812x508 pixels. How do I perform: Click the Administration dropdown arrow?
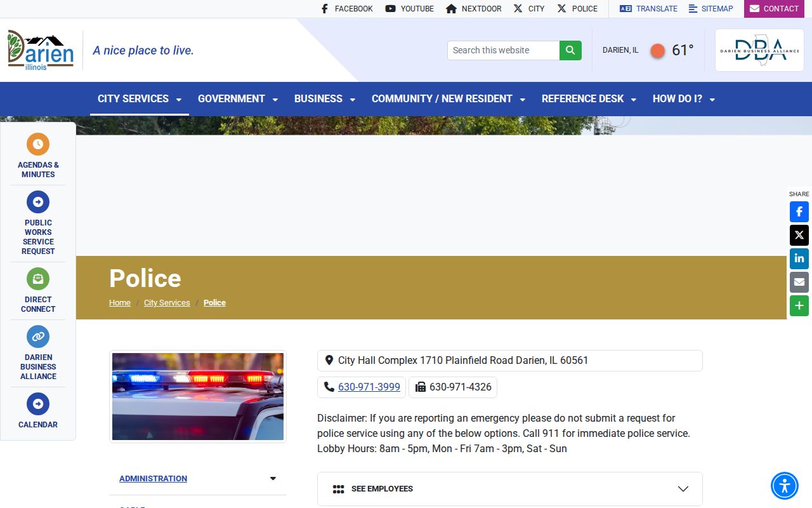point(273,479)
